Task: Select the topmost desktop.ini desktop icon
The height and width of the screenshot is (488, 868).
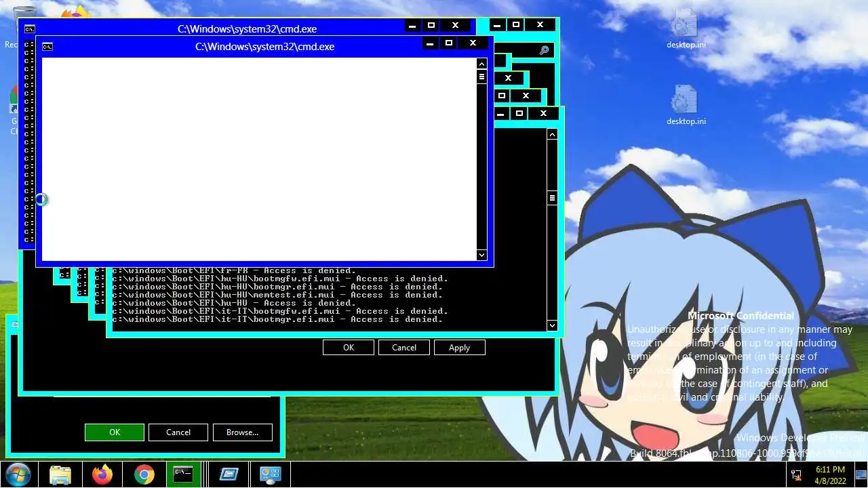Action: point(686,29)
